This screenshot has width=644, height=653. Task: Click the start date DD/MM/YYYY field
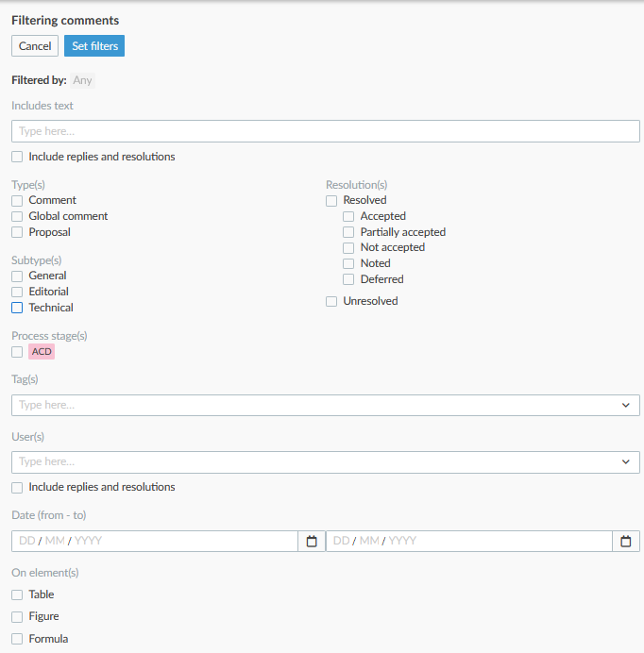tap(155, 541)
